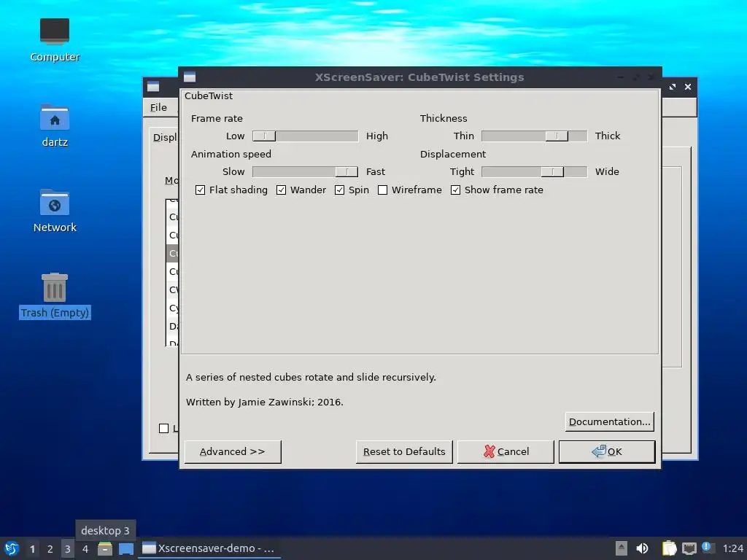The height and width of the screenshot is (560, 747).
Task: Switch to desktop 2 in pager
Action: point(50,549)
